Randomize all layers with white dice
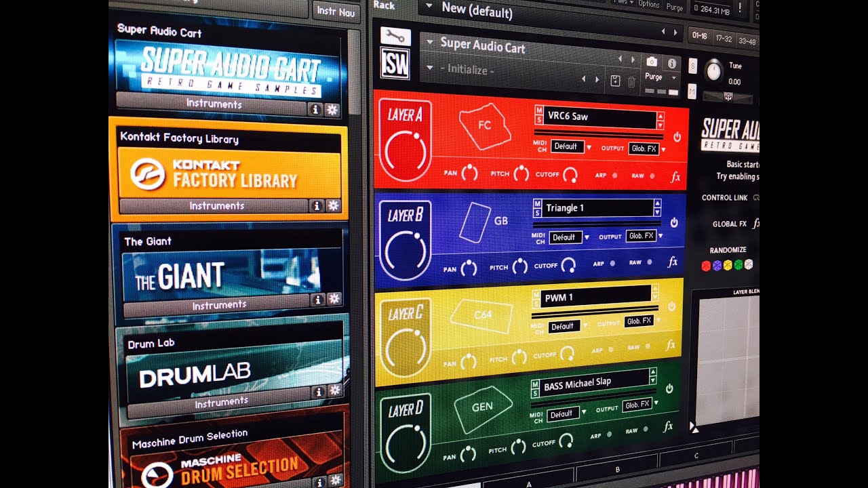 [749, 264]
